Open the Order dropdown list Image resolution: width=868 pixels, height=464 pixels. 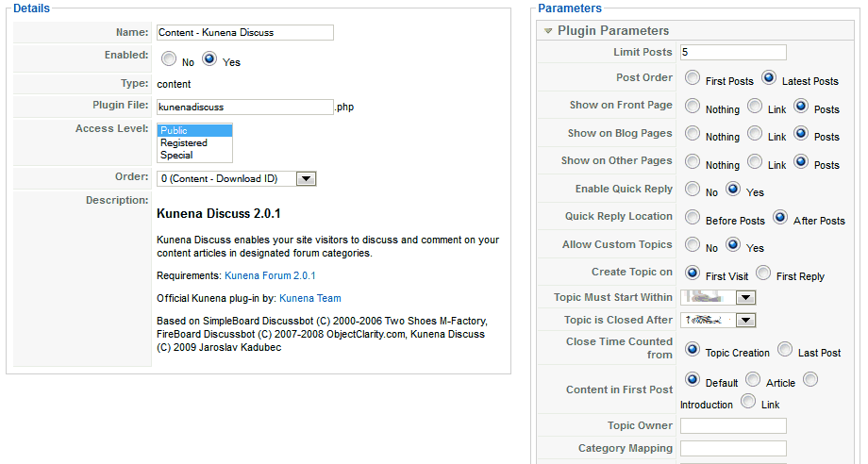(306, 178)
